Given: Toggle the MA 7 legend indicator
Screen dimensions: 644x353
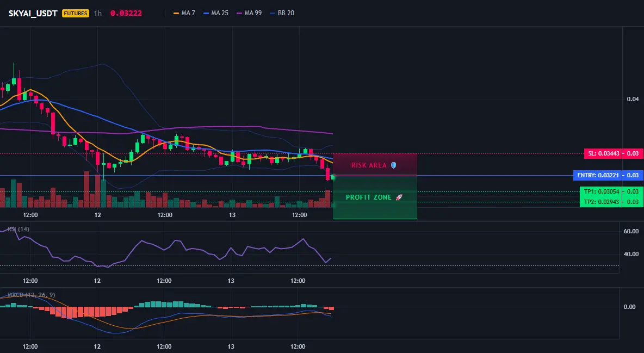Looking at the screenshot, I should coord(184,13).
